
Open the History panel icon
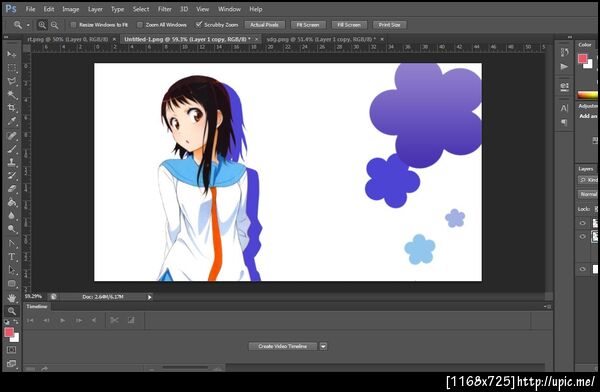click(564, 52)
